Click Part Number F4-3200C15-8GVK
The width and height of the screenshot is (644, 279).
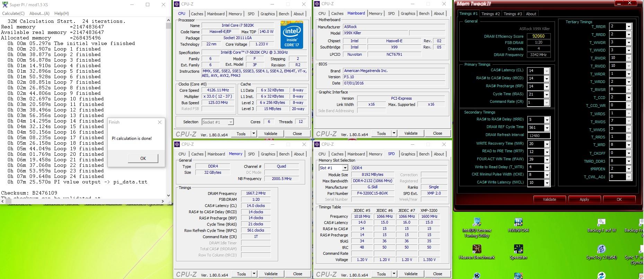(x=373, y=193)
